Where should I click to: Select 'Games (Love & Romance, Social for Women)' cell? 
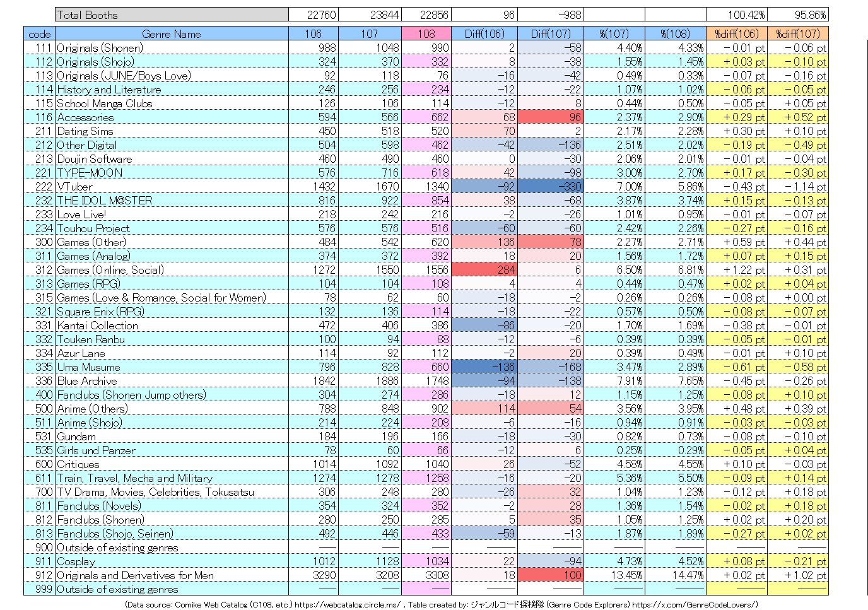(x=172, y=298)
